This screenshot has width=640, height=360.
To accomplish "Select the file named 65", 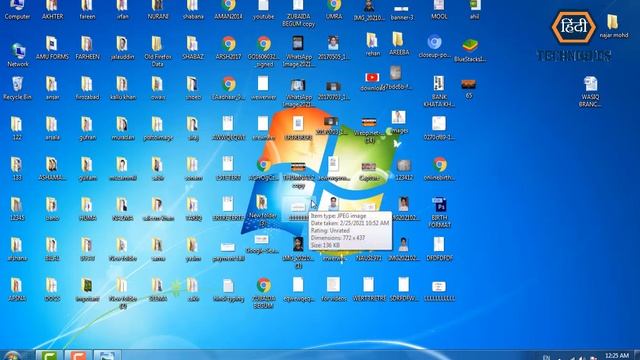I will [x=469, y=88].
